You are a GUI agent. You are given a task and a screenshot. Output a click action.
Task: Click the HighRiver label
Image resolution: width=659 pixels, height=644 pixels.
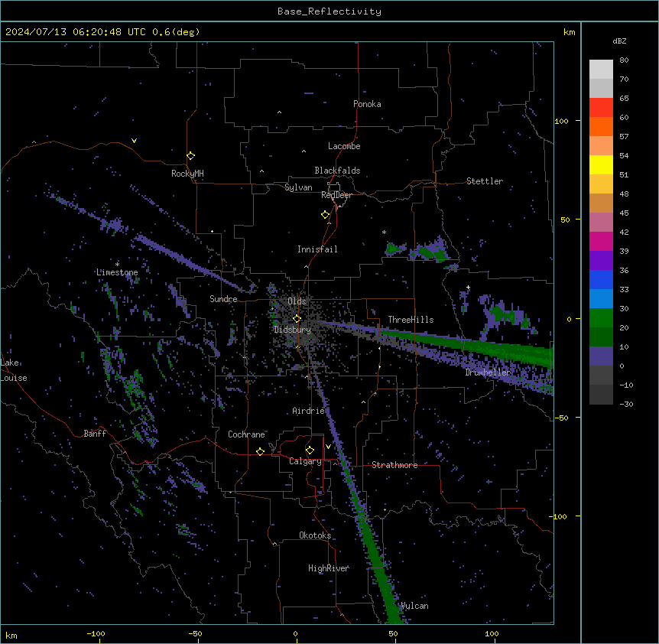tap(329, 568)
